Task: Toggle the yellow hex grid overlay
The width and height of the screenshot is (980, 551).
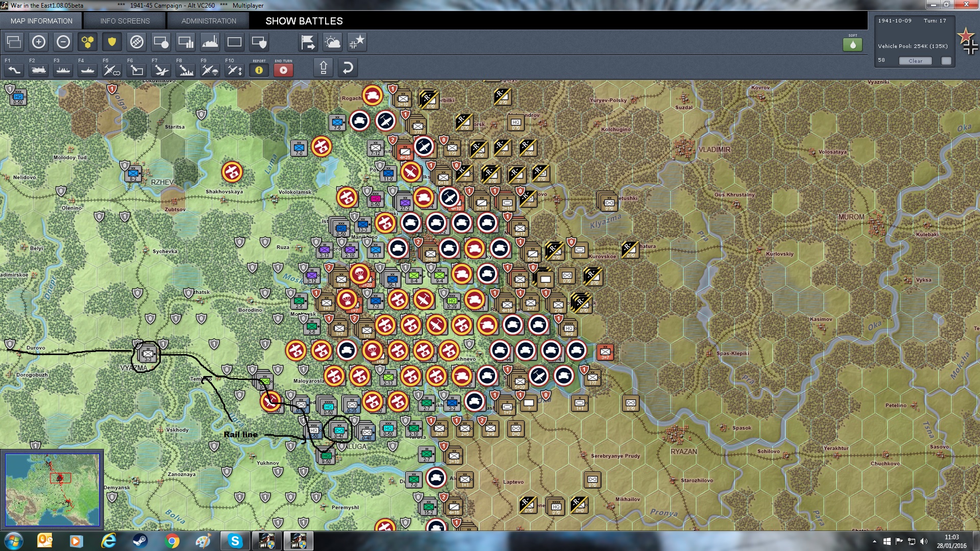Action: (87, 42)
